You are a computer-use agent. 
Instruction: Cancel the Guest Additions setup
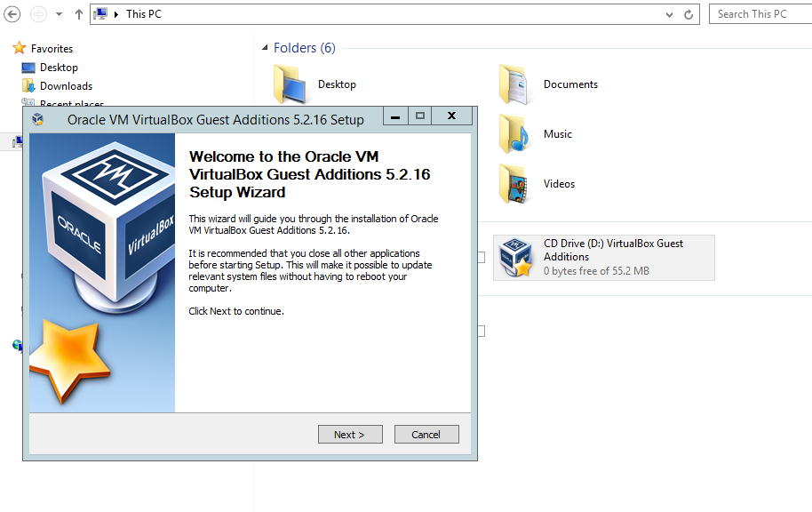point(426,435)
